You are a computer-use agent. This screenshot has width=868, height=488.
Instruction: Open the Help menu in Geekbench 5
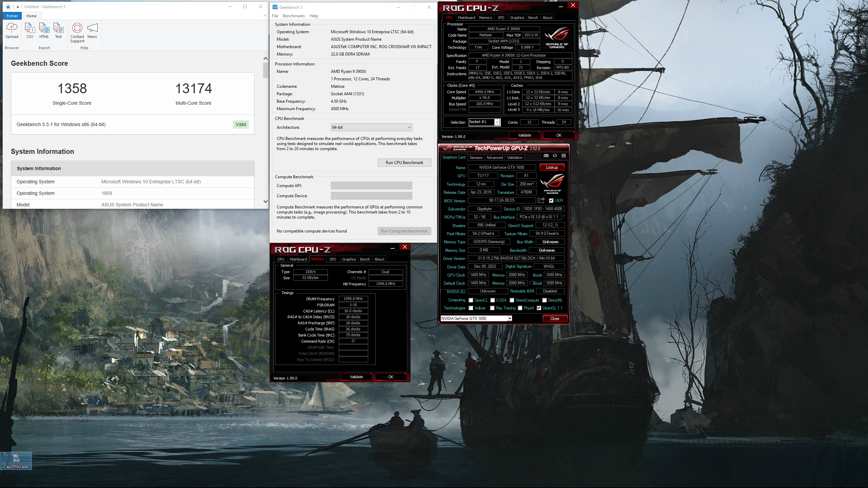[314, 16]
